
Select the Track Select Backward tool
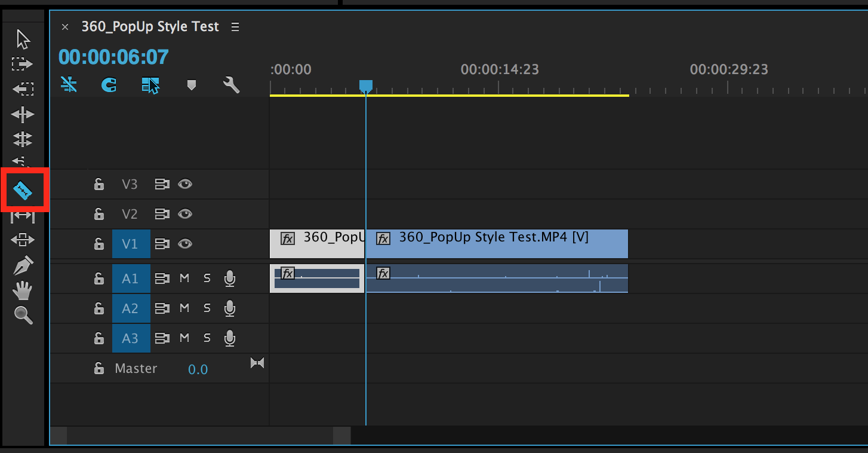tap(23, 88)
